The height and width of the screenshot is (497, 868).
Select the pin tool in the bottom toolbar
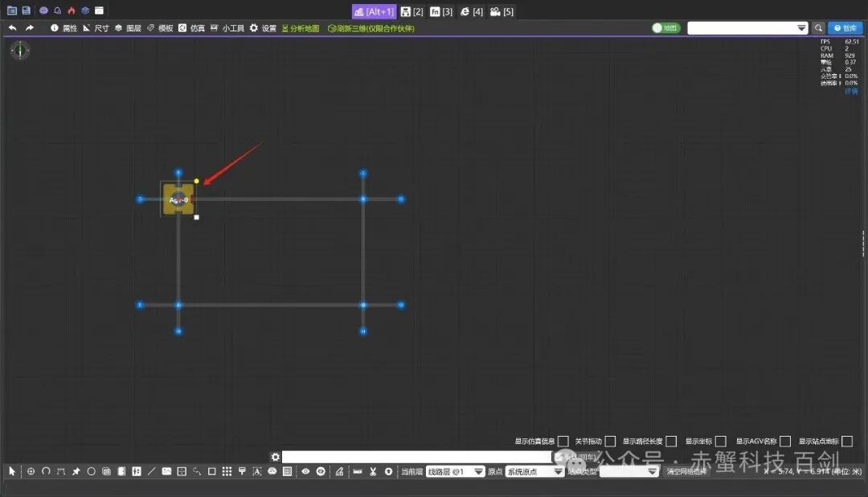(x=76, y=471)
